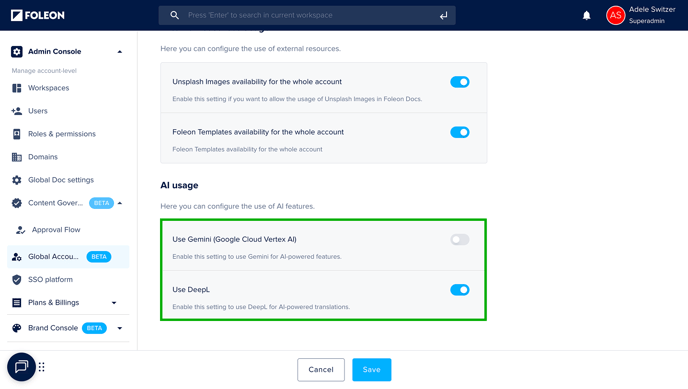This screenshot has height=389, width=688.
Task: Click the drag-handle dots beside chat bubble
Action: [42, 367]
